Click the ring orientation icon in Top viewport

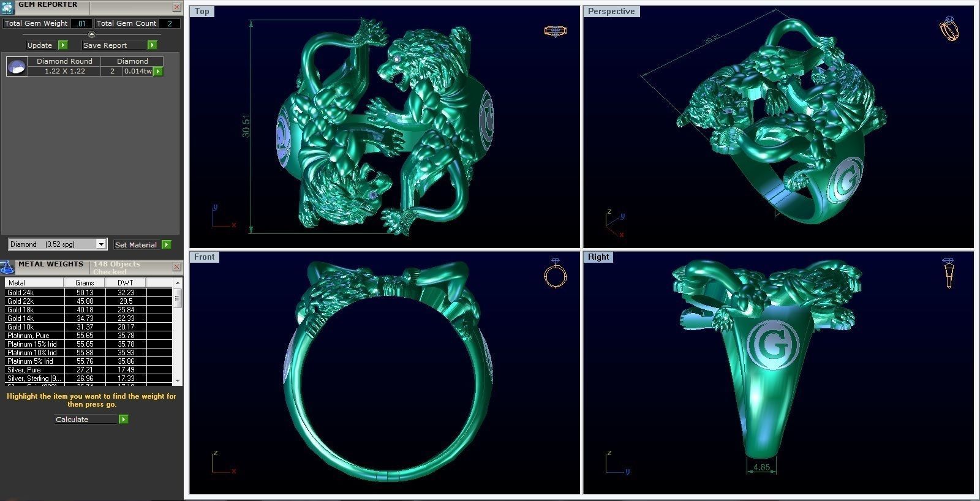(x=556, y=31)
